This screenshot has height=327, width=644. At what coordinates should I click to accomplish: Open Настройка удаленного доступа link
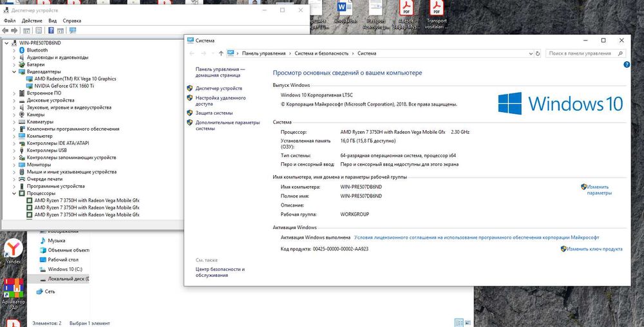220,101
